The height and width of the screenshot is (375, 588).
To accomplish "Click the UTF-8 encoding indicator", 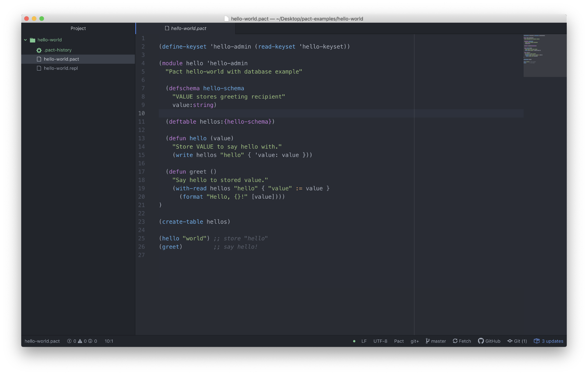I will click(x=380, y=341).
